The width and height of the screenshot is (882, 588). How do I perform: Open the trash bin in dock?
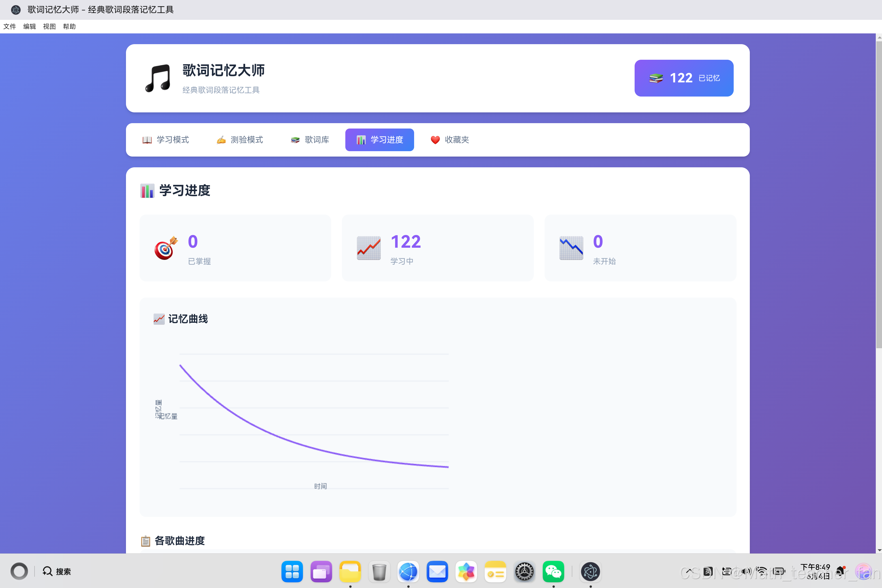(x=379, y=572)
